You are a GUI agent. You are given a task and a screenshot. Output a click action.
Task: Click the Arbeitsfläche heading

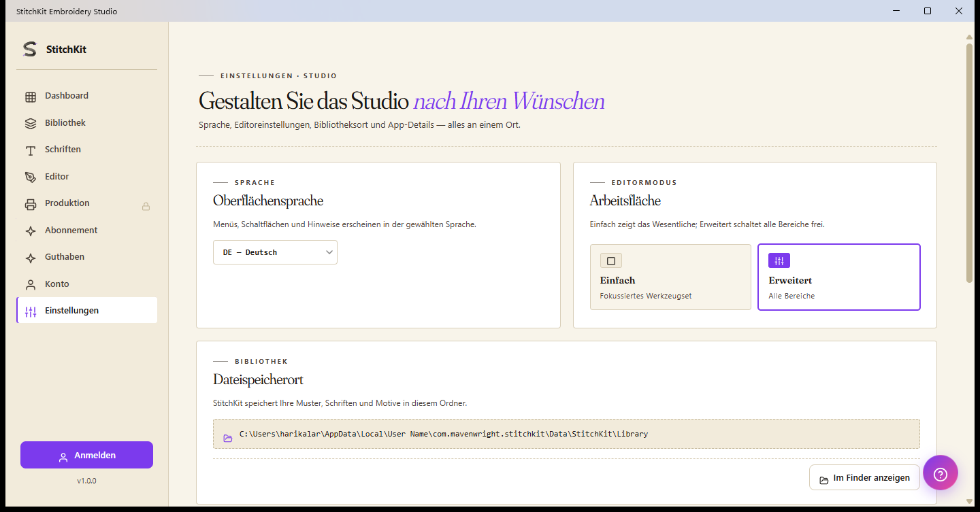pyautogui.click(x=625, y=201)
